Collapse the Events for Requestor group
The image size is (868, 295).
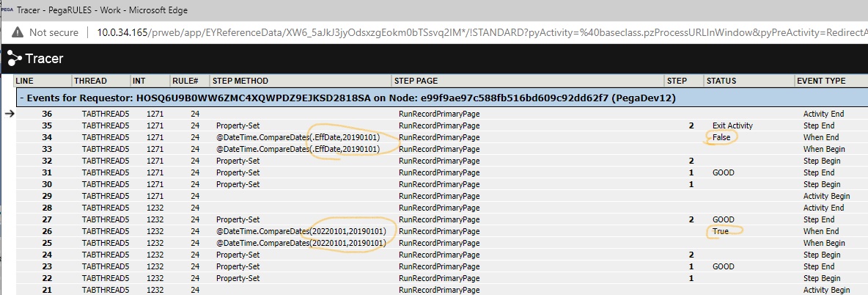22,99
